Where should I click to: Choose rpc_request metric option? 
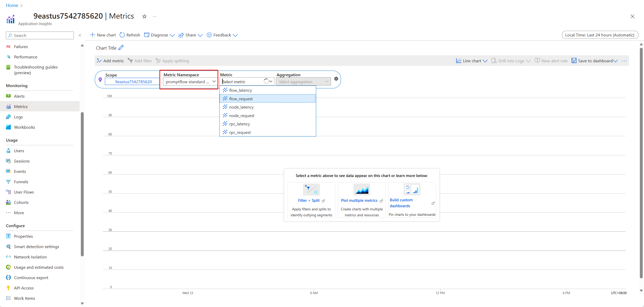pos(240,132)
